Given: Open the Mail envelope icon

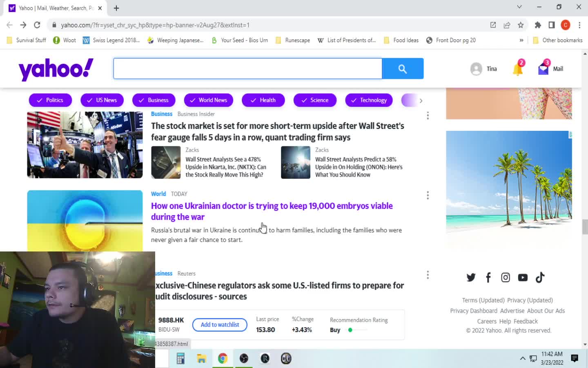Looking at the screenshot, I should (x=543, y=68).
